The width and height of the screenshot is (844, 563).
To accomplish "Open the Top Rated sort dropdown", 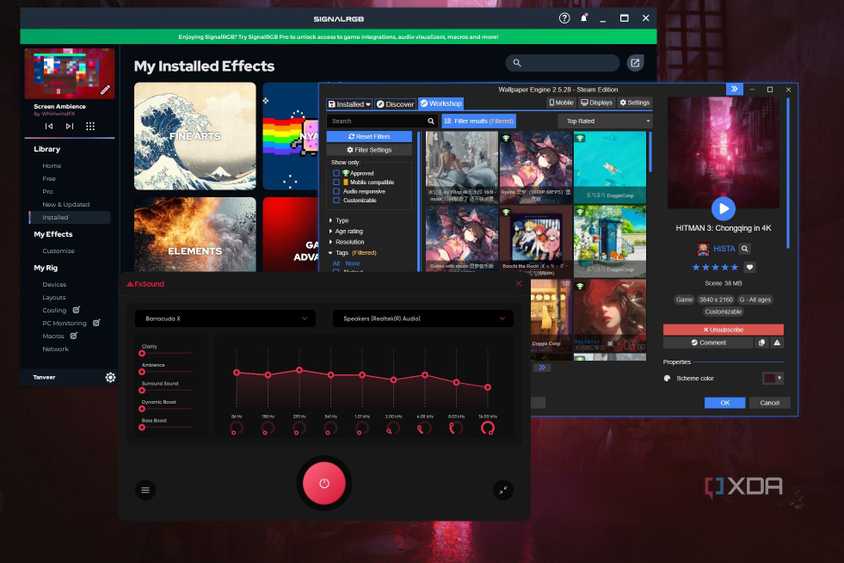I will point(607,121).
